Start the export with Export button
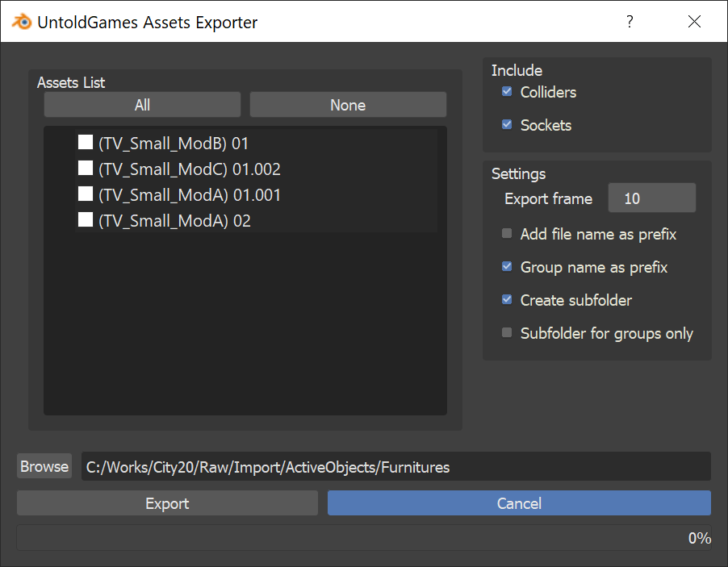Screen dimensions: 728x567 pyautogui.click(x=167, y=503)
